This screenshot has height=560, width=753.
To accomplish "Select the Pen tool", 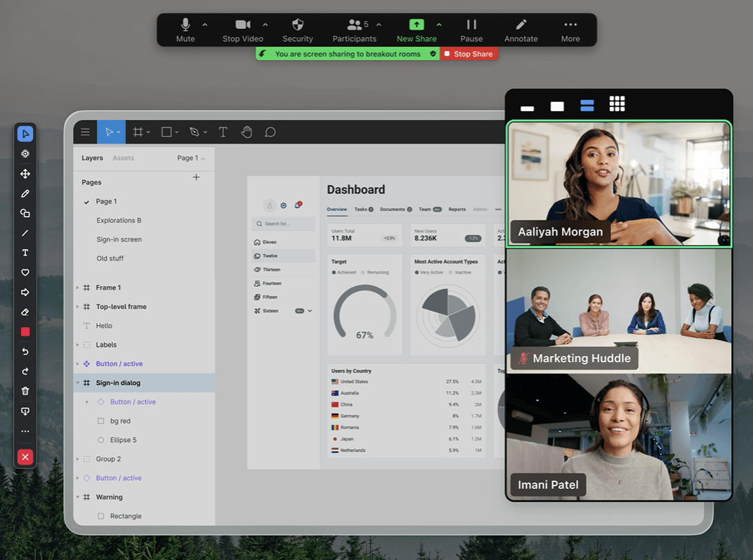I will [194, 131].
